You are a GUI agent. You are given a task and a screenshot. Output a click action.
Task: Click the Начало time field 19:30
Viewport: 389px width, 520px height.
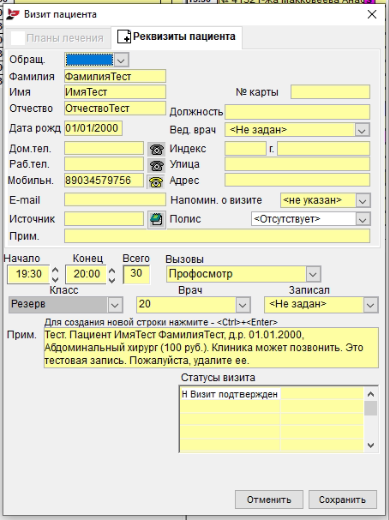[x=29, y=274]
